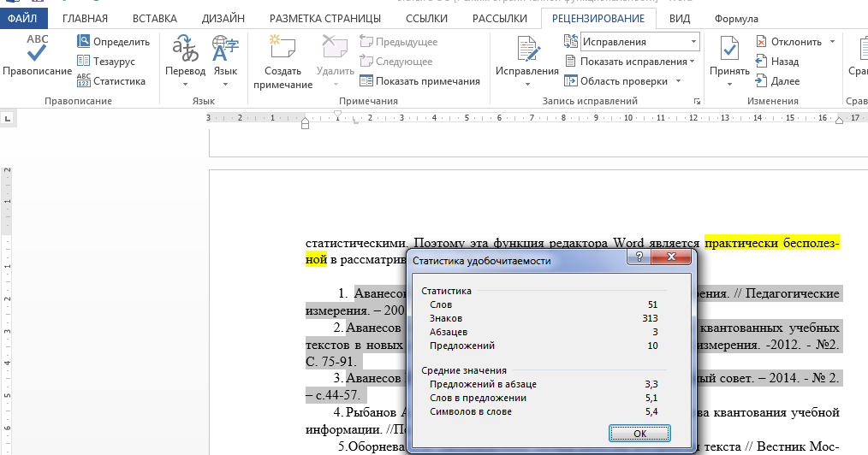
Task: Click the text 'Предложений в абзаце'
Action: pyautogui.click(x=483, y=384)
